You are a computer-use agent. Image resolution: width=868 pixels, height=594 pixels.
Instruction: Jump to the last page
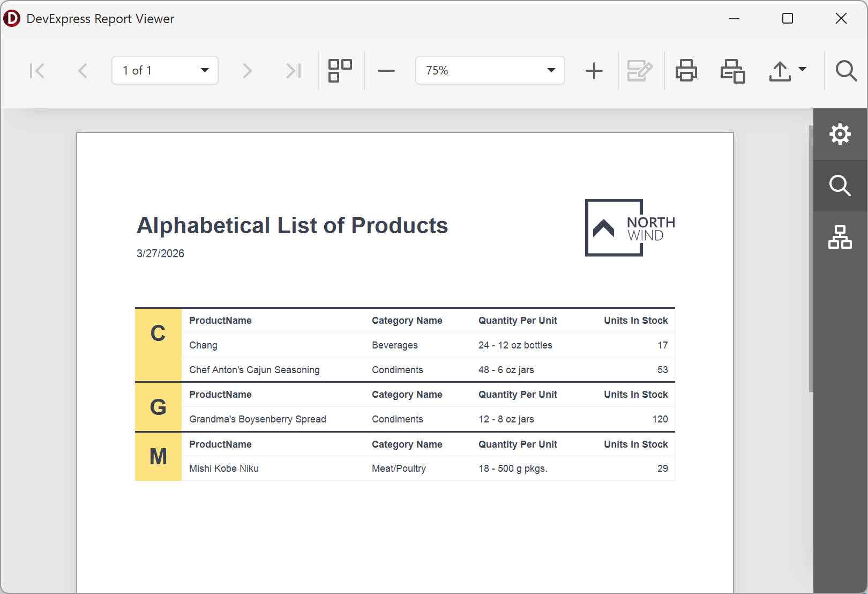pyautogui.click(x=293, y=71)
